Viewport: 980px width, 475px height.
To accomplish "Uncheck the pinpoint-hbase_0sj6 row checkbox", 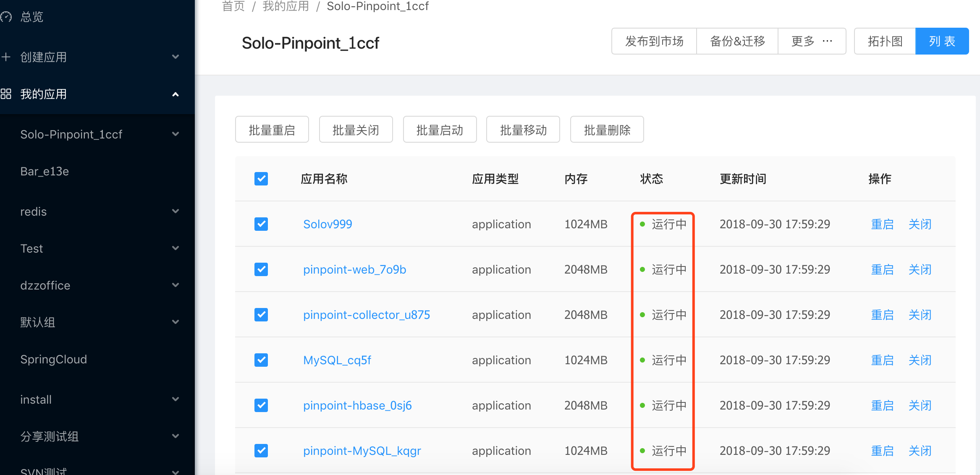I will point(261,405).
